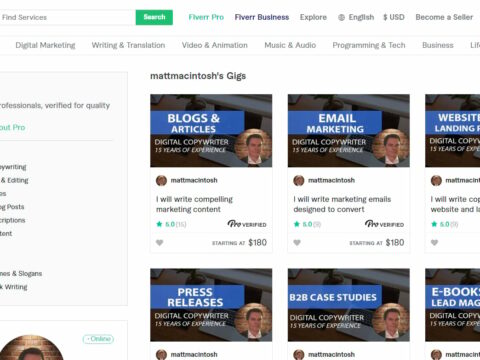Open 'I will write compelling marketing content' gig
This screenshot has height=360, width=480.
click(x=194, y=204)
